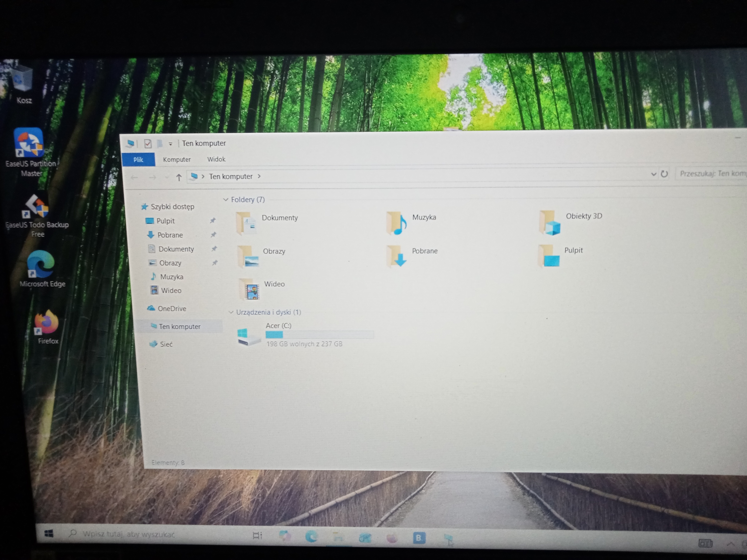Image resolution: width=747 pixels, height=560 pixels.
Task: Click the Windows taskbar search box
Action: coord(128,534)
